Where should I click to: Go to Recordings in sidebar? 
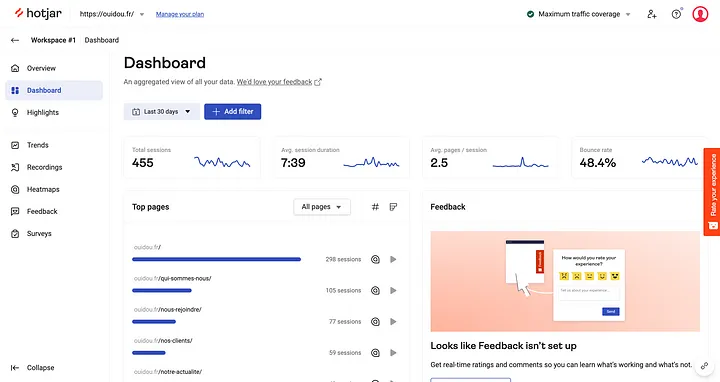44,167
